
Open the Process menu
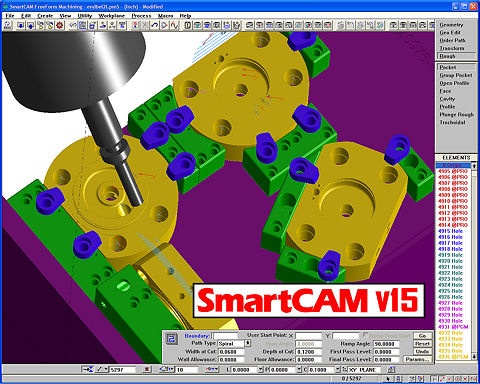tap(141, 16)
